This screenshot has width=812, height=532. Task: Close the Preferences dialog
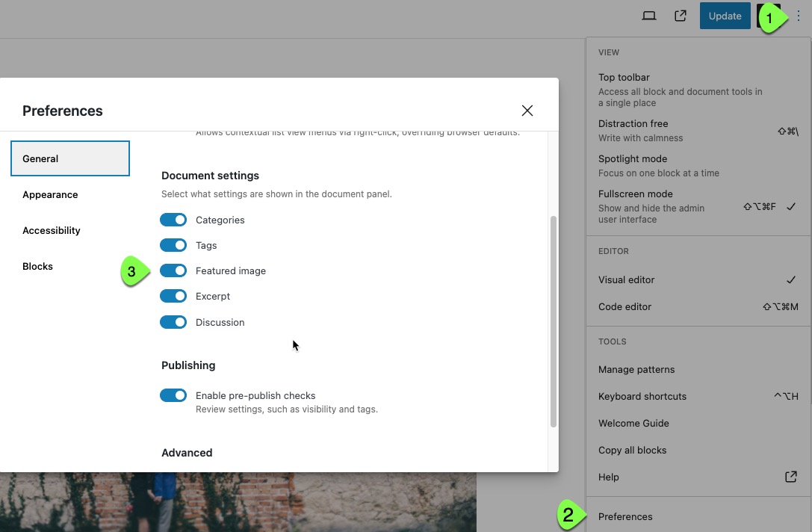click(527, 111)
